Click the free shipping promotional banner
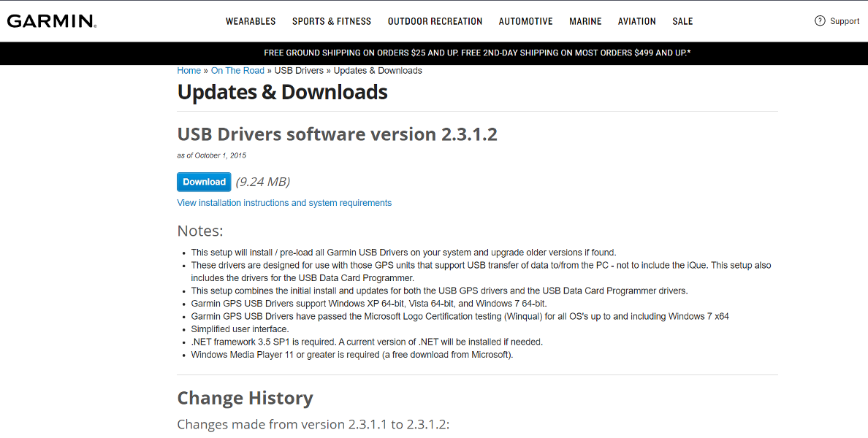This screenshot has width=868, height=438. coord(434,53)
